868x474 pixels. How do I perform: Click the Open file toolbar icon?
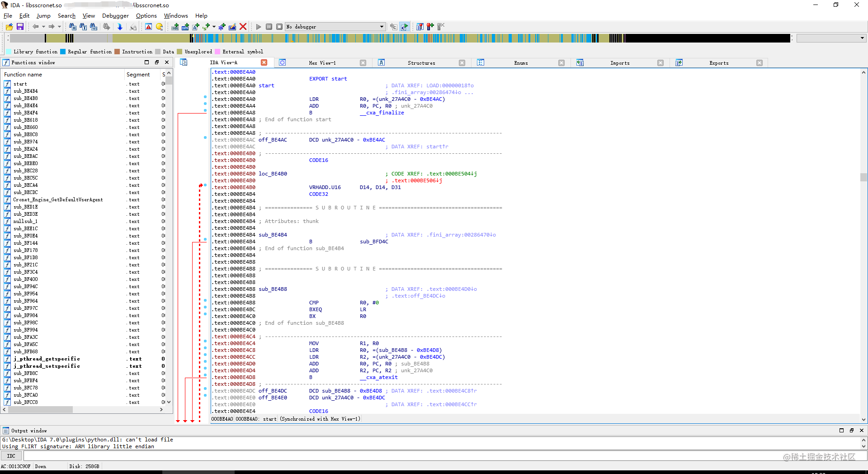pyautogui.click(x=9, y=27)
